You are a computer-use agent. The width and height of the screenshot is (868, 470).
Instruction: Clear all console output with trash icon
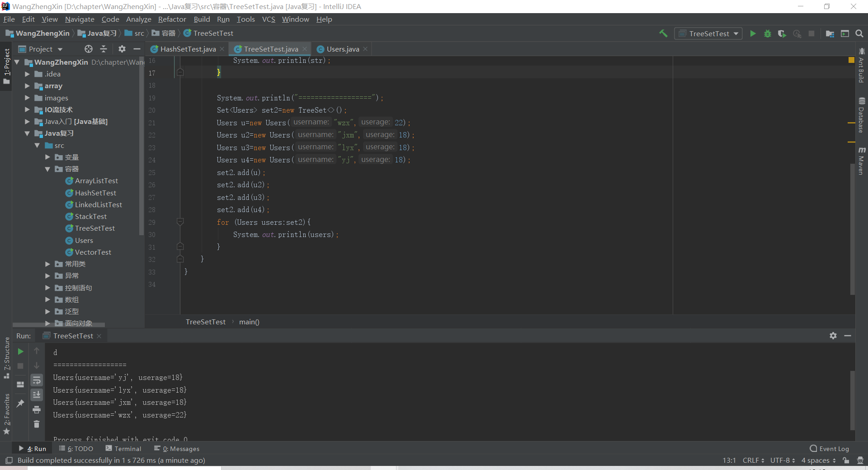[37, 424]
